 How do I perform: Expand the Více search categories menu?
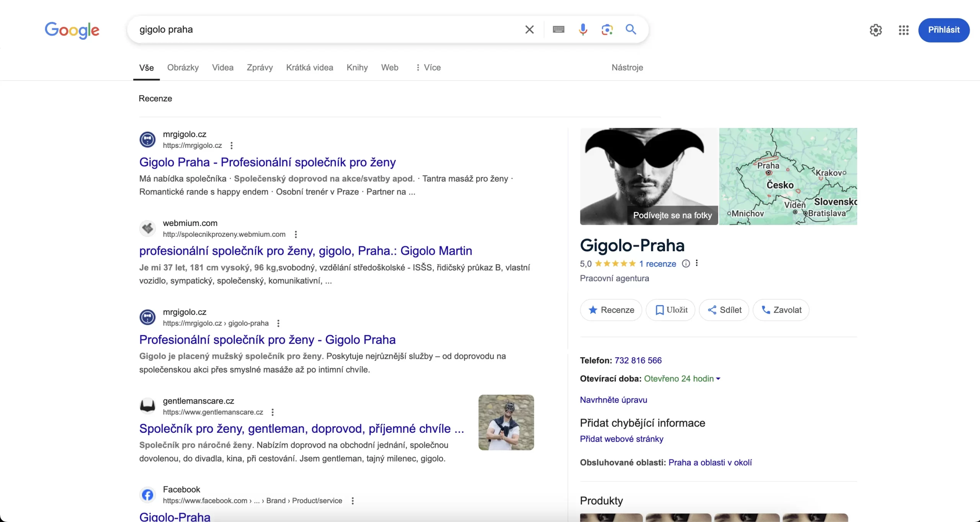pyautogui.click(x=428, y=67)
